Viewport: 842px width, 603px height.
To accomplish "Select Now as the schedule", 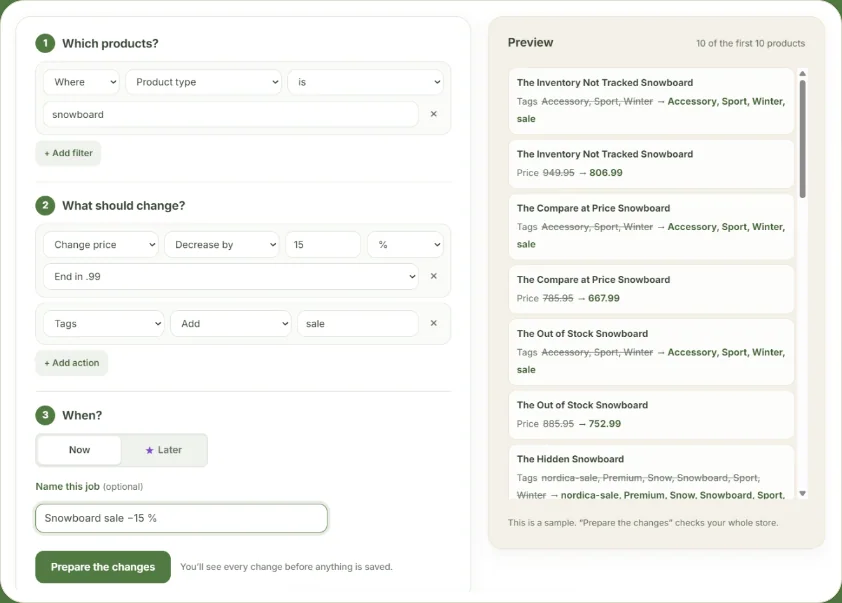I will [79, 450].
